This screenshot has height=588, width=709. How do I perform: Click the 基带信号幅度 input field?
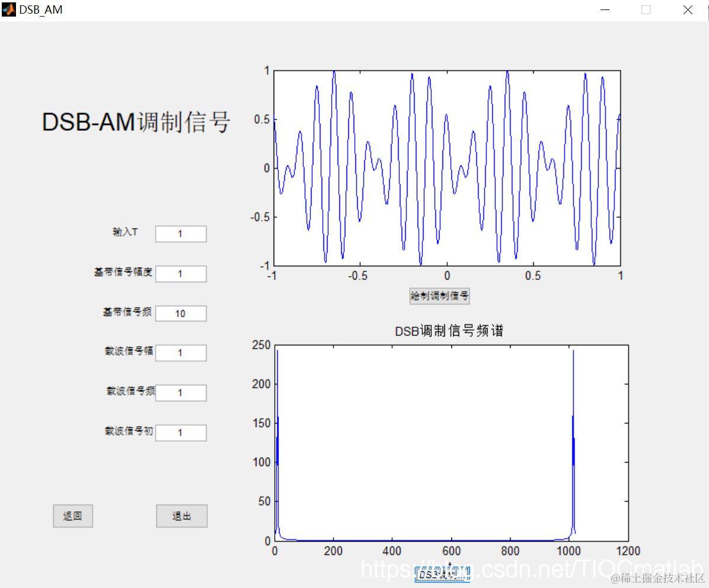tap(181, 274)
